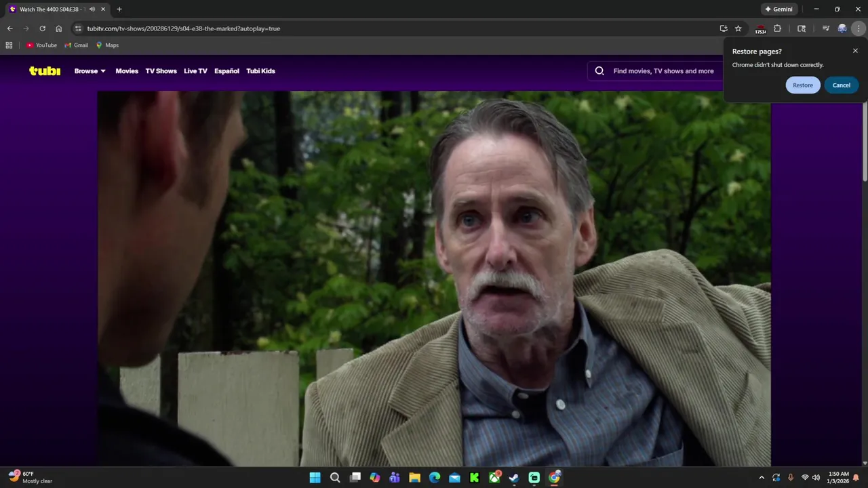The image size is (868, 488).
Task: Open the green K app on taskbar
Action: [475, 477]
